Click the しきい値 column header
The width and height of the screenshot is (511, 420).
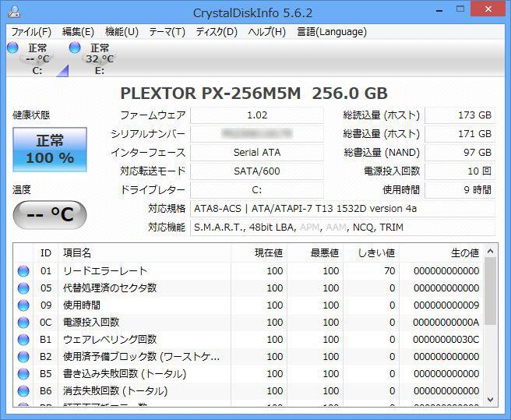pos(372,252)
